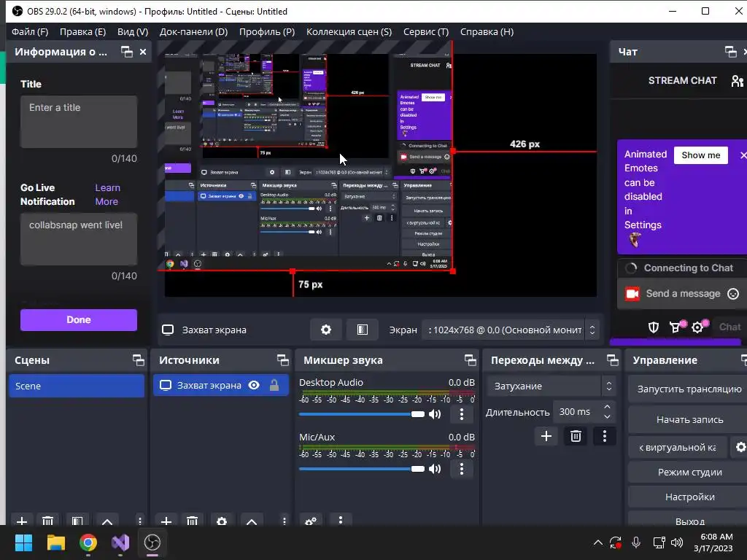This screenshot has width=747, height=560.
Task: Open the Файл menu
Action: click(30, 32)
